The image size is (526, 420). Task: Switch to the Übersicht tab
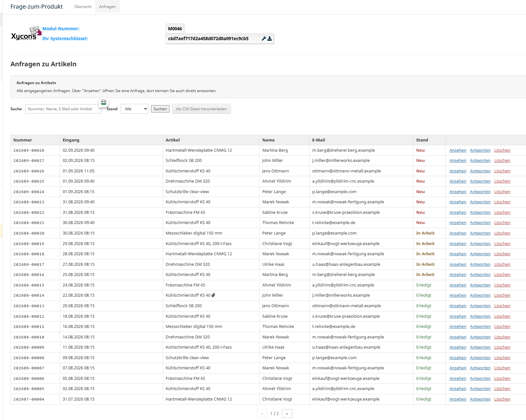tap(83, 7)
